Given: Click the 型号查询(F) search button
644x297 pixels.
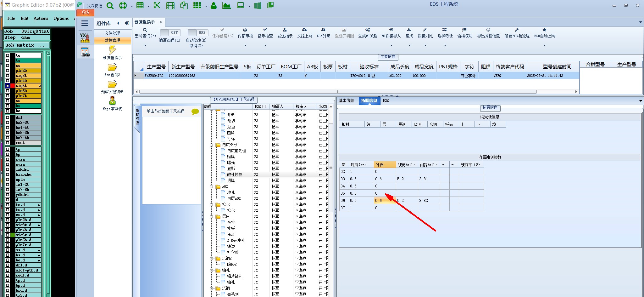Looking at the screenshot, I should [145, 33].
